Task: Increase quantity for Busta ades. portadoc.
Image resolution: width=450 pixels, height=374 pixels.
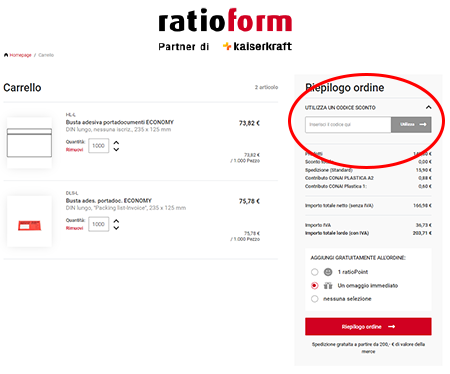Action: click(x=116, y=221)
